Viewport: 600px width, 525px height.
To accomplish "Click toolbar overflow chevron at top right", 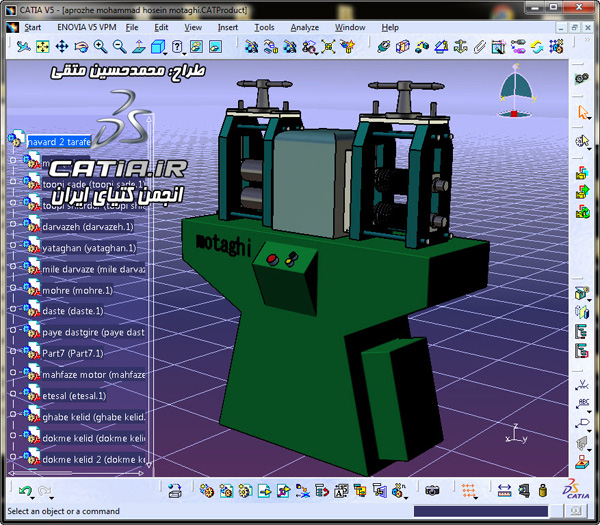I will (x=587, y=40).
